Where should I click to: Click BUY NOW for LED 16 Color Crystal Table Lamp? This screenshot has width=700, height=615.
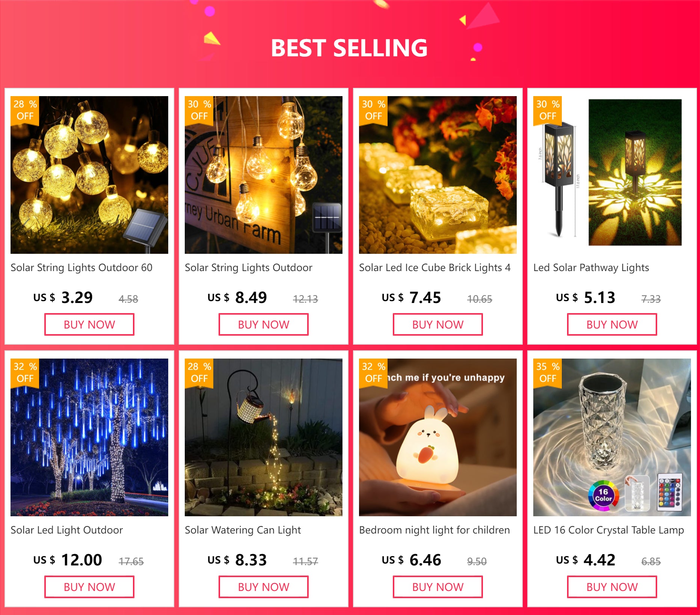pyautogui.click(x=612, y=587)
